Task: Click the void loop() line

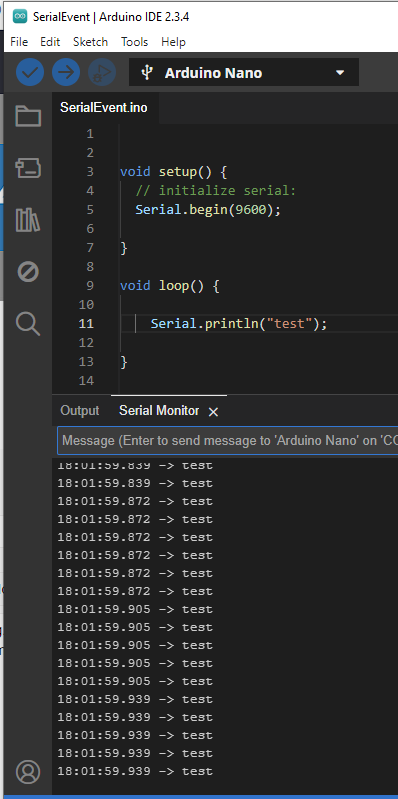Action: click(170, 286)
